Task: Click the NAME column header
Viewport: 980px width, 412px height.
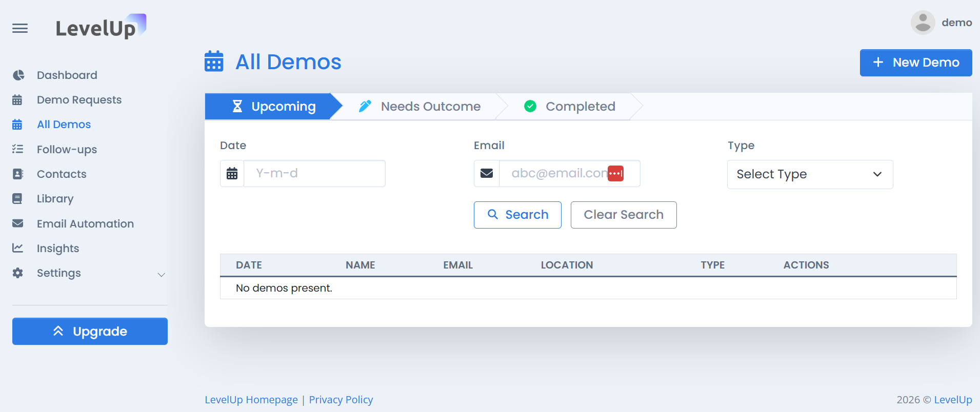Action: [361, 265]
